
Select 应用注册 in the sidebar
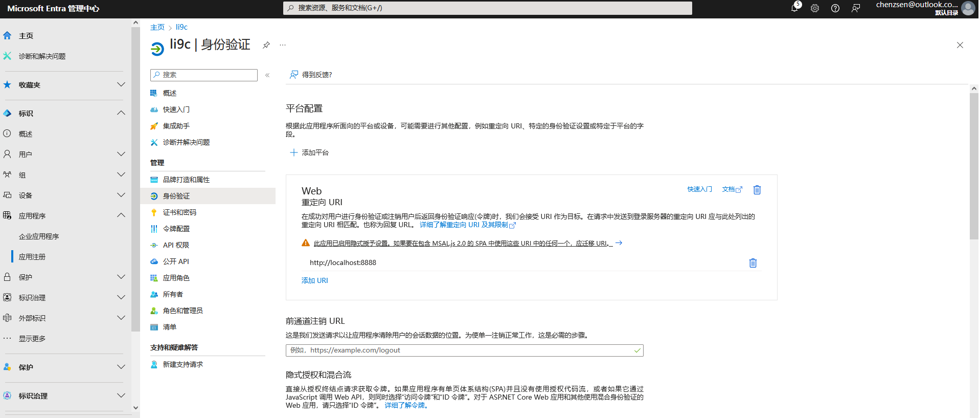pos(32,257)
